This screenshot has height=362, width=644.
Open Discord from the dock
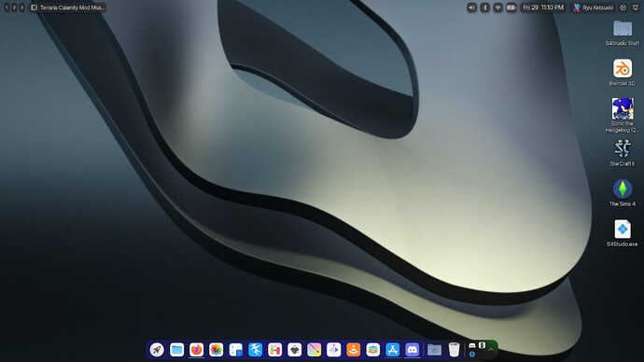[x=412, y=350]
